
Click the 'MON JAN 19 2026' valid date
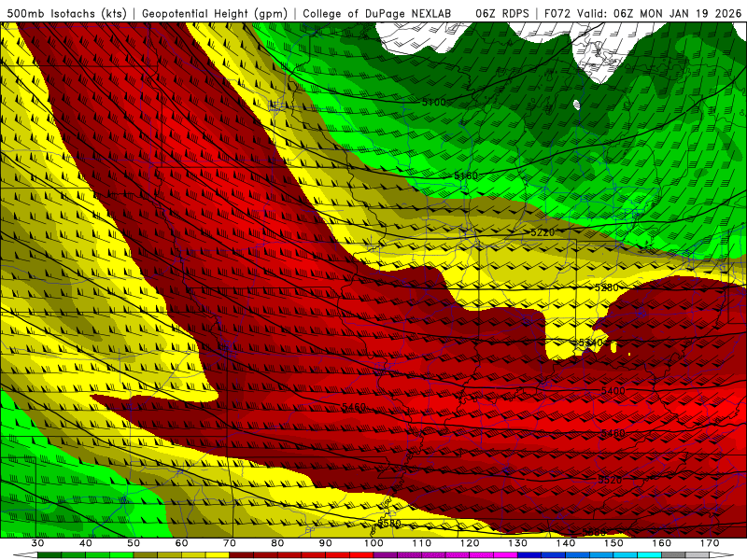tap(690, 14)
